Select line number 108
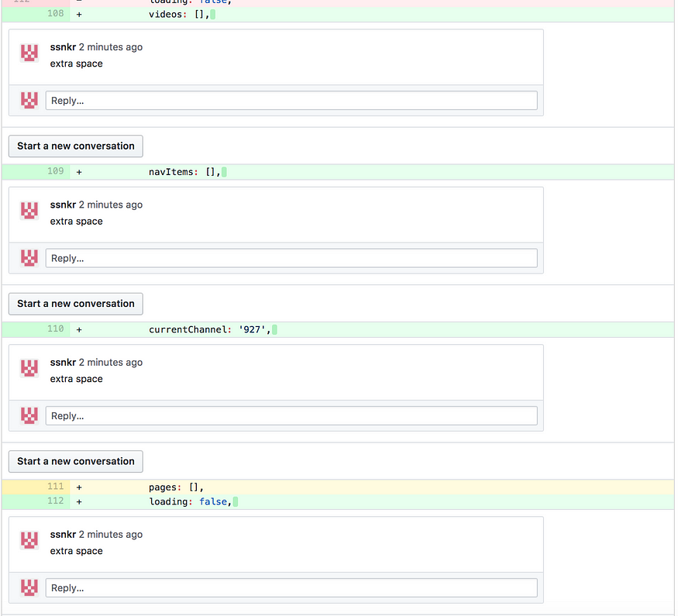This screenshot has width=678, height=616. pyautogui.click(x=55, y=14)
